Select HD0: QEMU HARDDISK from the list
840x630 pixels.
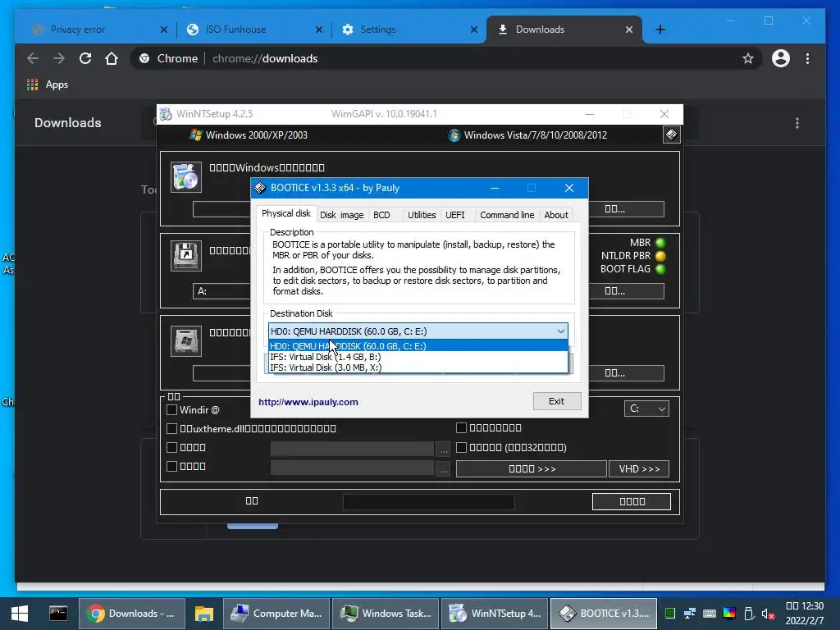point(418,346)
